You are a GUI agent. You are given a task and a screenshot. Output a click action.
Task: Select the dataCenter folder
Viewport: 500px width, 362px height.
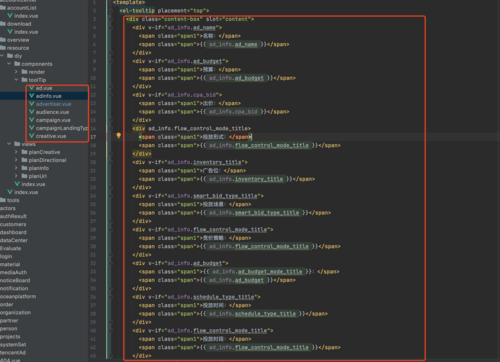pos(14,240)
